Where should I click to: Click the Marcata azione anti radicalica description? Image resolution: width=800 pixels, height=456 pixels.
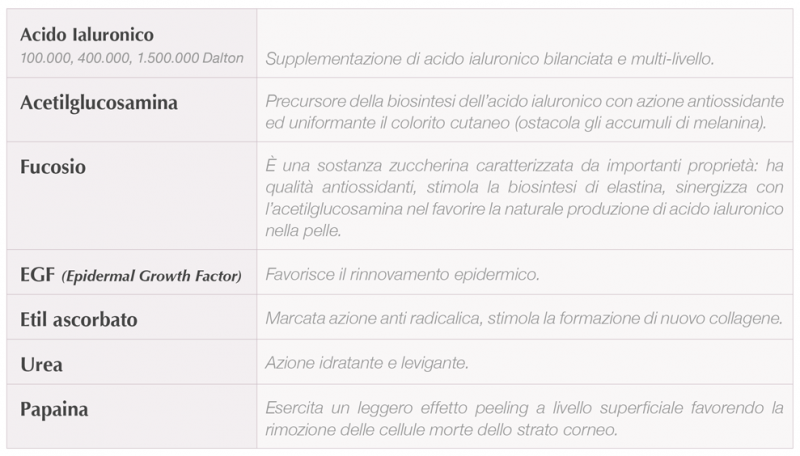[524, 319]
